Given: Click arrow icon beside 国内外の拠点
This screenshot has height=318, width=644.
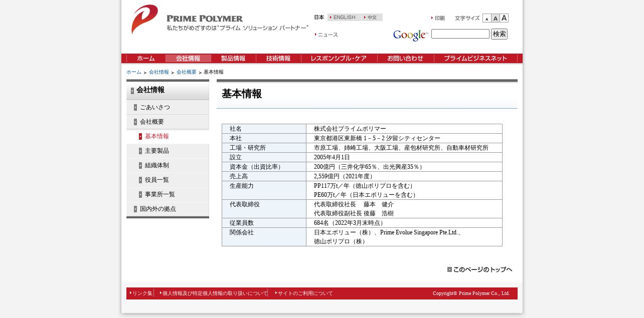Looking at the screenshot, I should [135, 209].
